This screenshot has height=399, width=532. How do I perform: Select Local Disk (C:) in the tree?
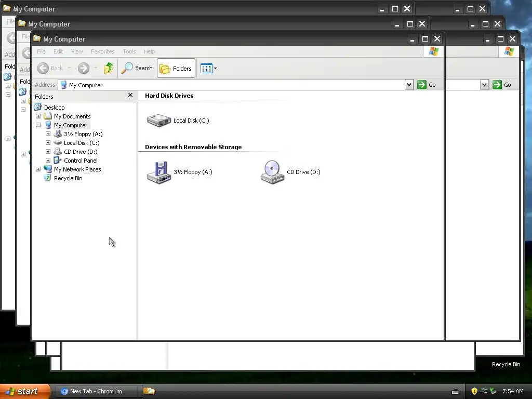[82, 143]
